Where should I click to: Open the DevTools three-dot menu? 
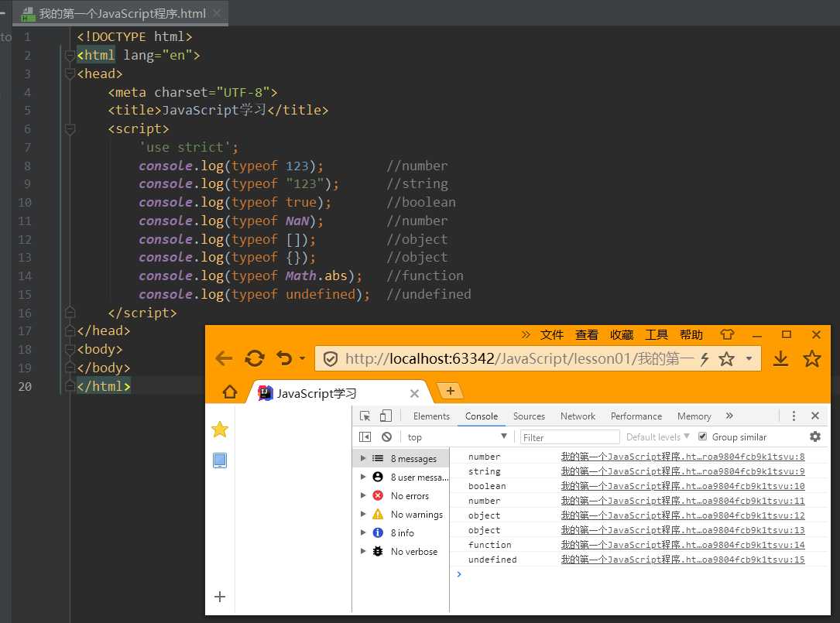point(794,416)
